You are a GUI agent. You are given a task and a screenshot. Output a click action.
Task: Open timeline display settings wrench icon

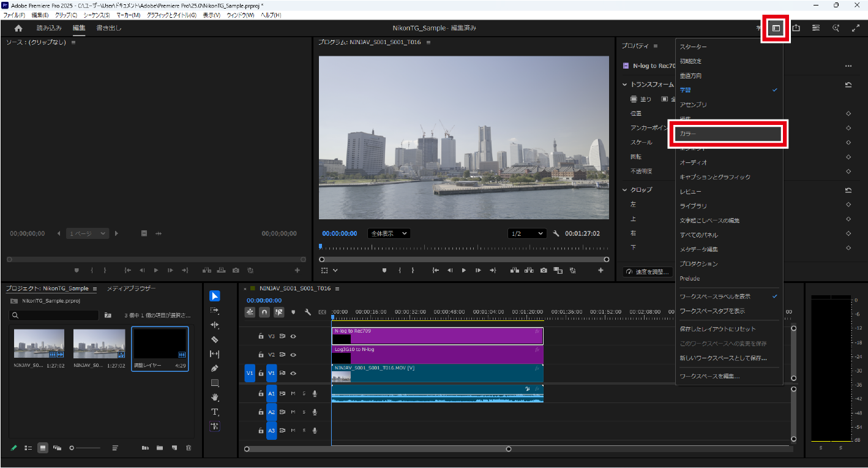pos(308,312)
